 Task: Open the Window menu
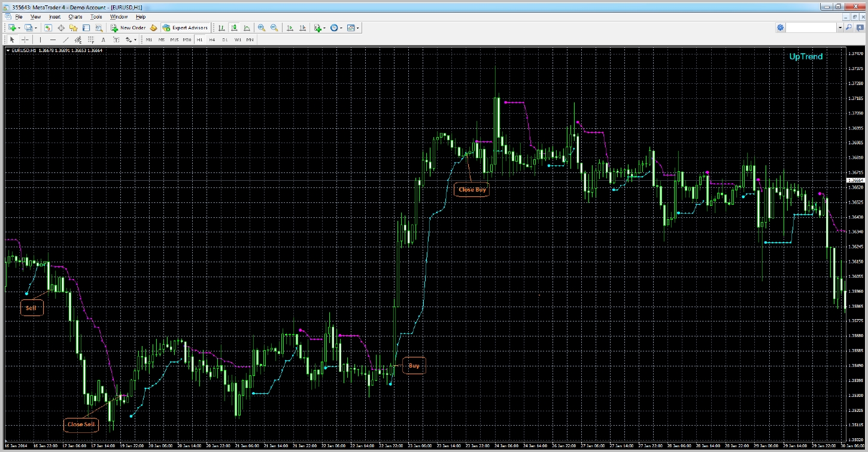click(119, 17)
